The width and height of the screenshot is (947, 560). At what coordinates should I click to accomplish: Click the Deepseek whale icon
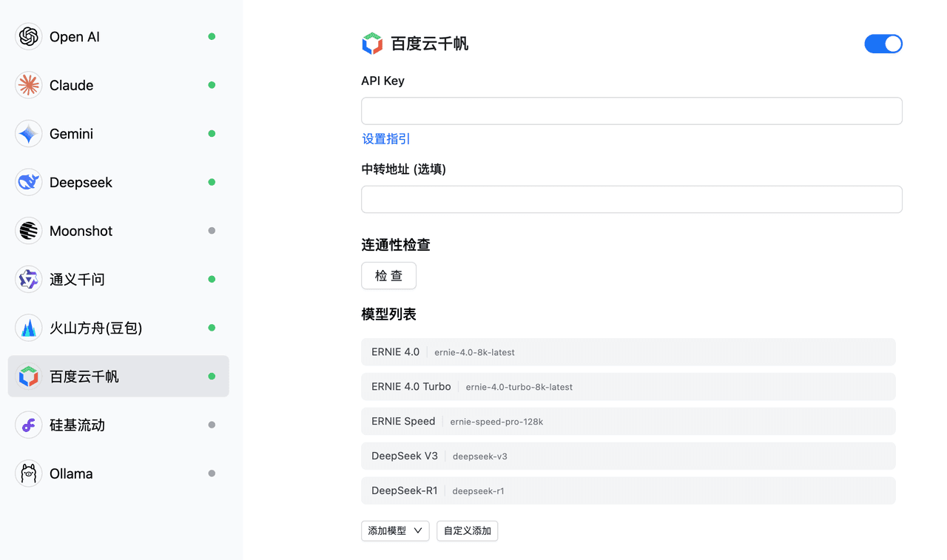29,182
